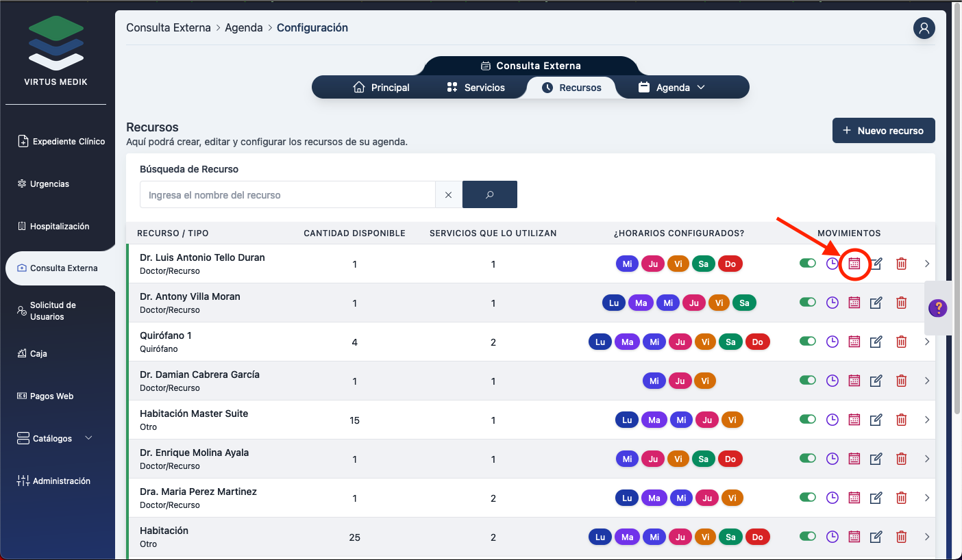The width and height of the screenshot is (962, 560).
Task: Focus the resource name search field
Action: coord(288,195)
